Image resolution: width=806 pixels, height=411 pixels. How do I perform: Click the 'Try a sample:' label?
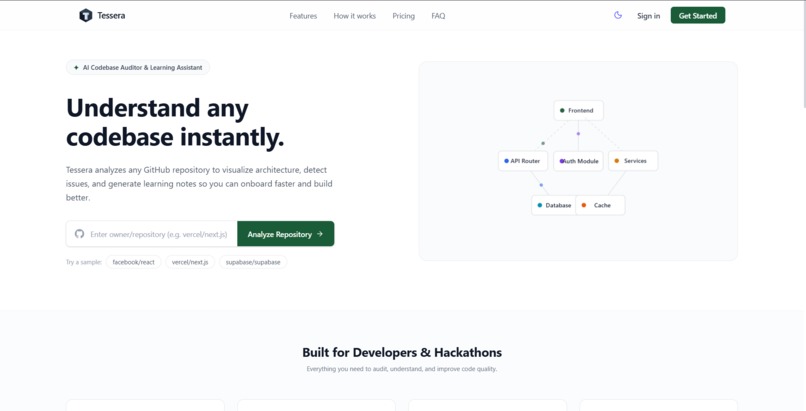(x=84, y=262)
